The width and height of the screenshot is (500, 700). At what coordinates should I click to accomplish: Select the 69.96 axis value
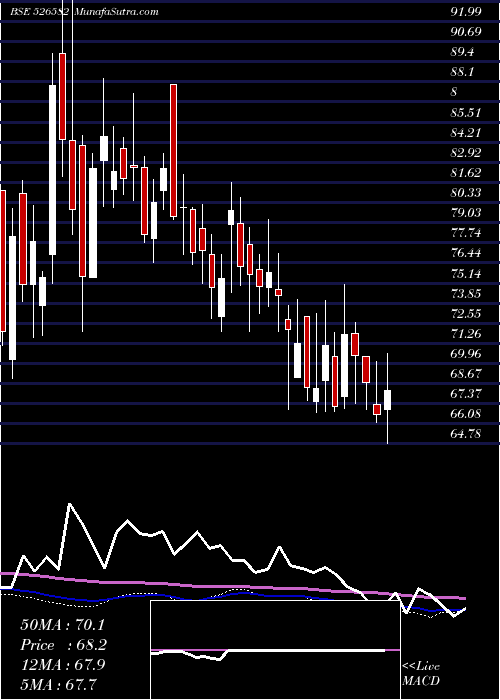[466, 354]
